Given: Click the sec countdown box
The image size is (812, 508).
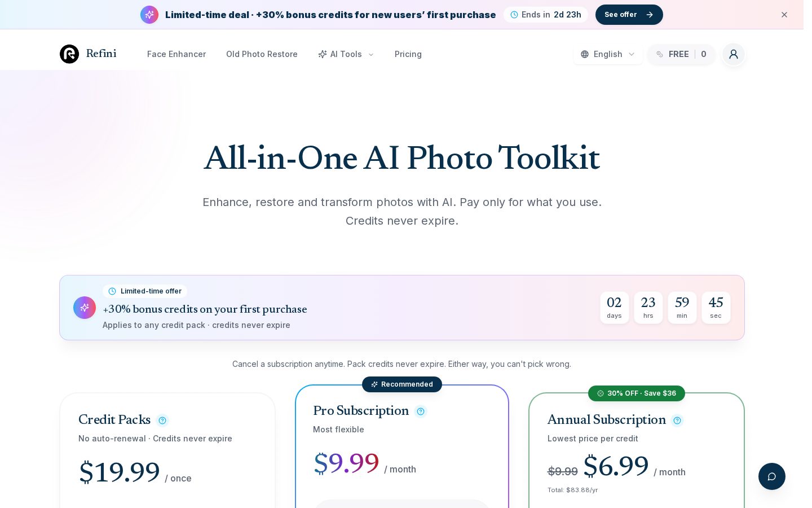Looking at the screenshot, I should click(716, 308).
